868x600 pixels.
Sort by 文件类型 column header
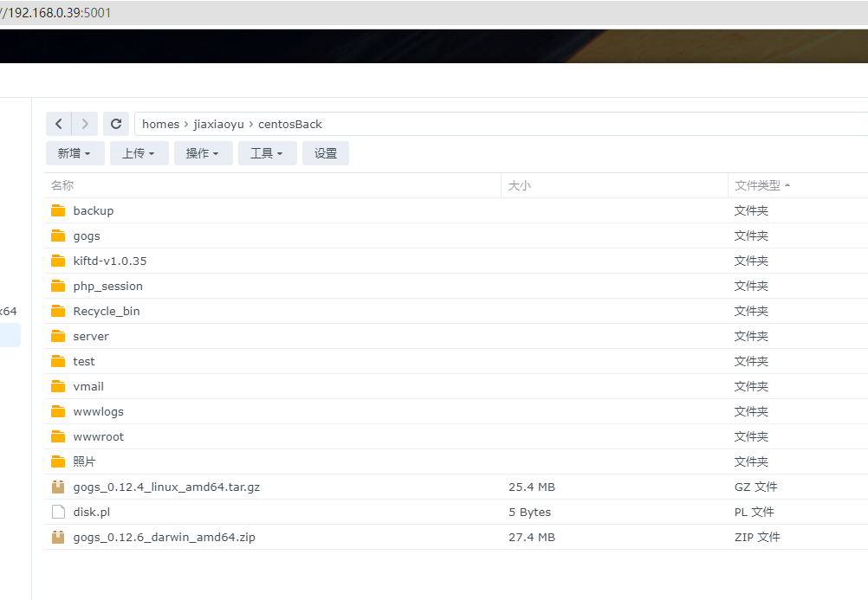click(x=757, y=185)
